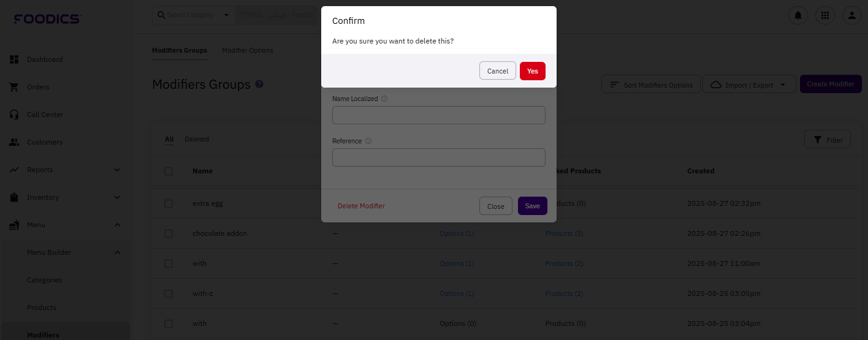Click the Reference input field
Image resolution: width=868 pixels, height=340 pixels.
click(438, 157)
